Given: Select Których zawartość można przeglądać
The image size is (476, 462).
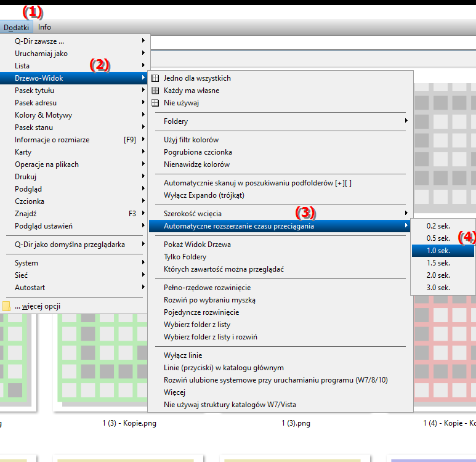Looking at the screenshot, I should pos(280,269).
